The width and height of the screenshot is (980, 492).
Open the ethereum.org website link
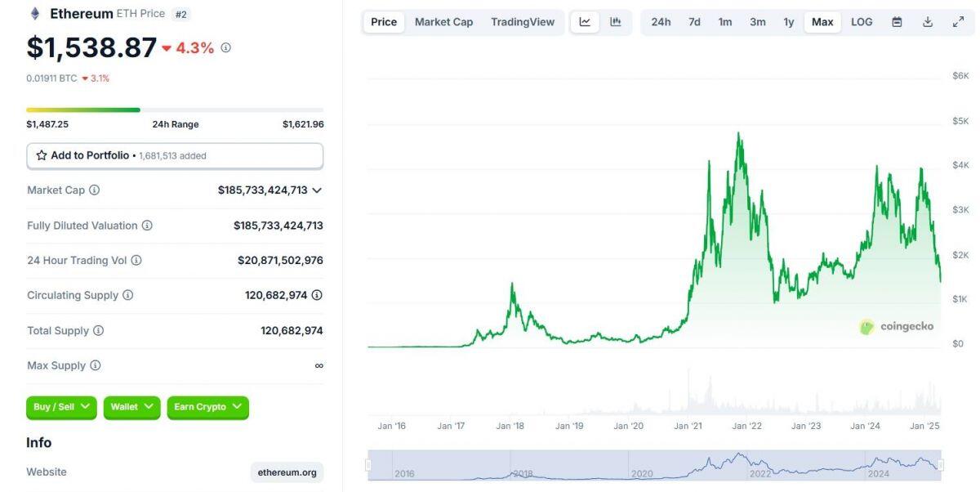click(287, 472)
